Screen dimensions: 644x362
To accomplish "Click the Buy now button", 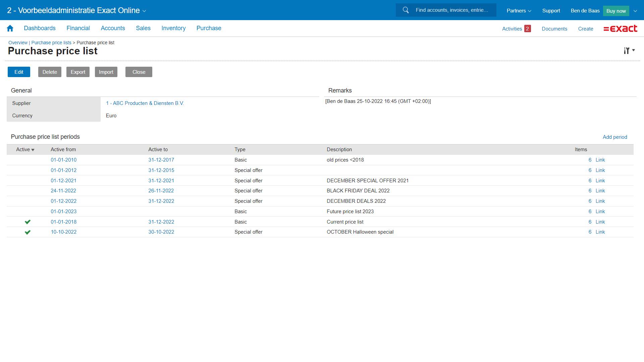I will [x=616, y=11].
